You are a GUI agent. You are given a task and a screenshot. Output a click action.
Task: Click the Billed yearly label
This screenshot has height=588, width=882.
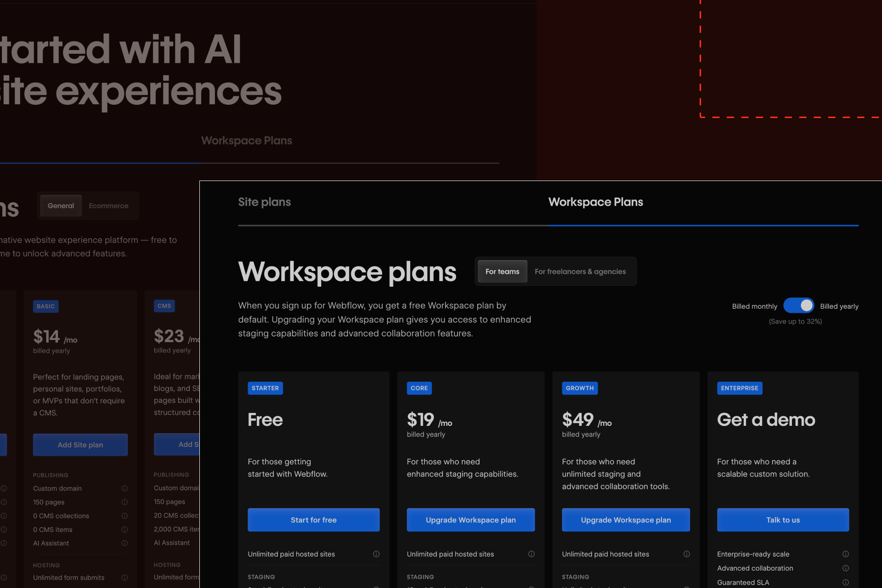click(839, 306)
